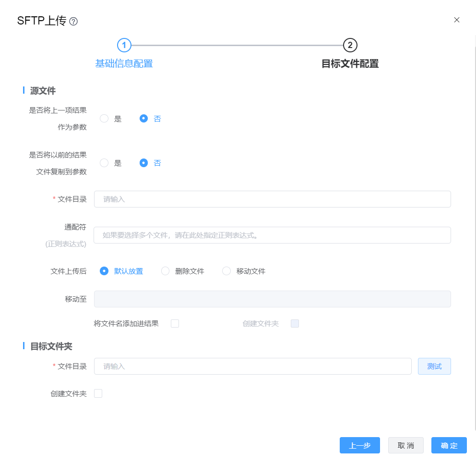
Task: Go back with the 上一步 button
Action: [x=359, y=445]
